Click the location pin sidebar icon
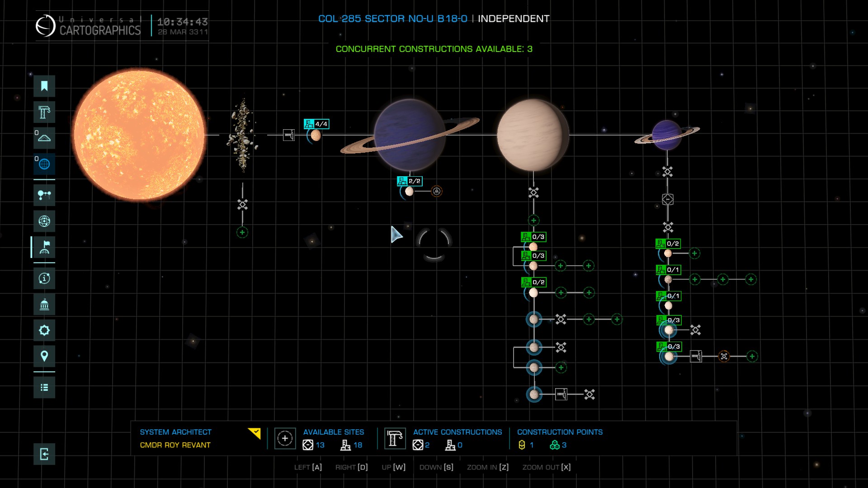 44,356
